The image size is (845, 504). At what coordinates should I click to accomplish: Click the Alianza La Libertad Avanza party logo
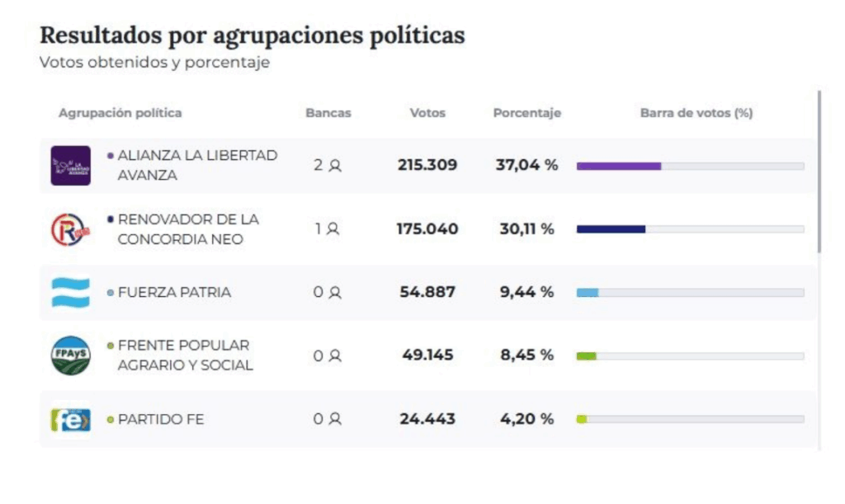(x=70, y=165)
